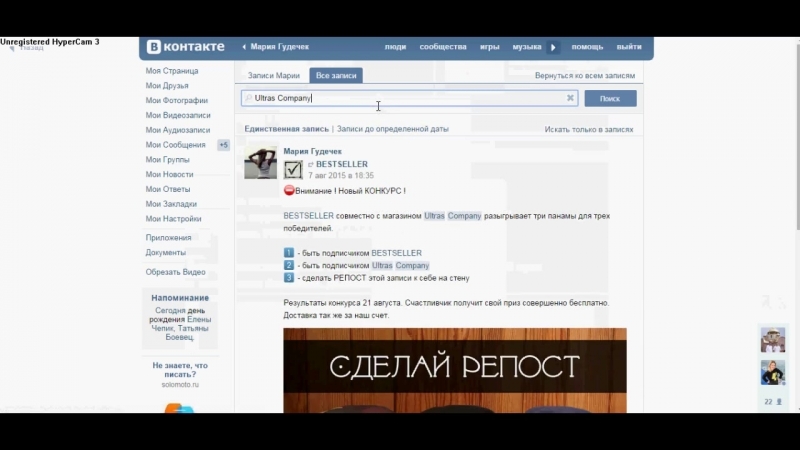
Task: Click Вернуться ко всем записям link
Action: 585,76
